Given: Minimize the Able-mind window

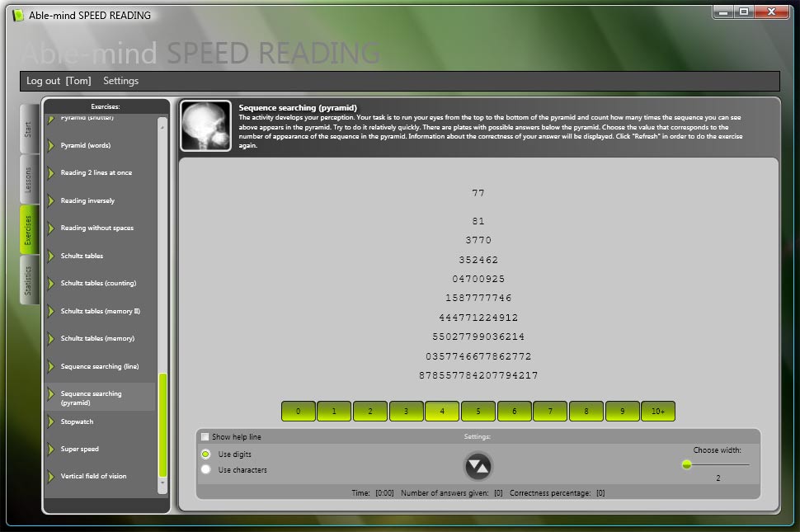Looking at the screenshot, I should click(723, 12).
